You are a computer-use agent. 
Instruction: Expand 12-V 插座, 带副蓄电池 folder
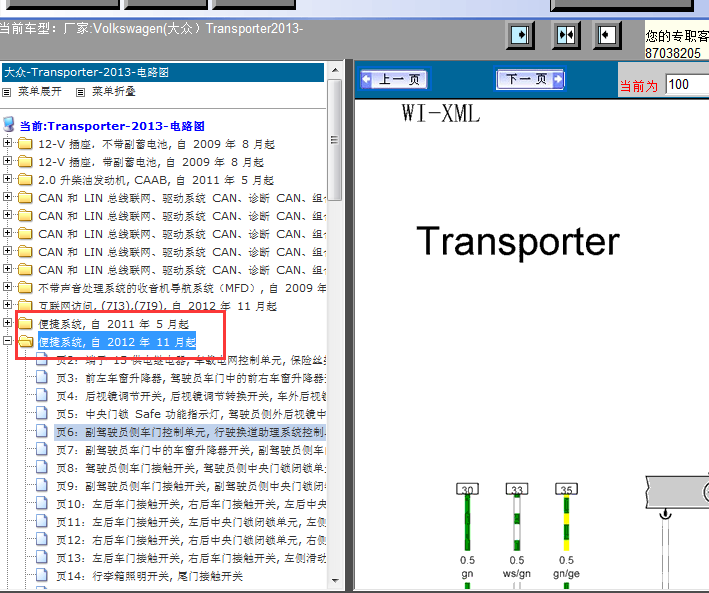pos(7,161)
